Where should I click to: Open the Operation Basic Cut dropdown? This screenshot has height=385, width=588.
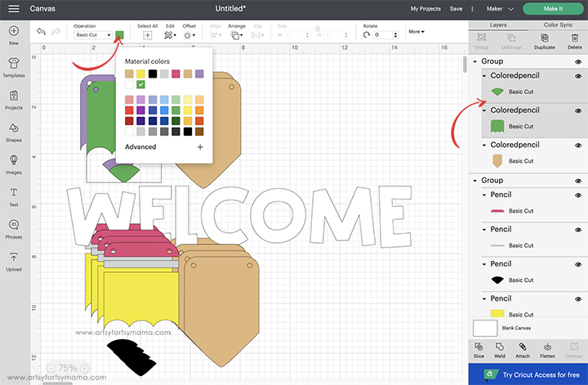point(93,35)
